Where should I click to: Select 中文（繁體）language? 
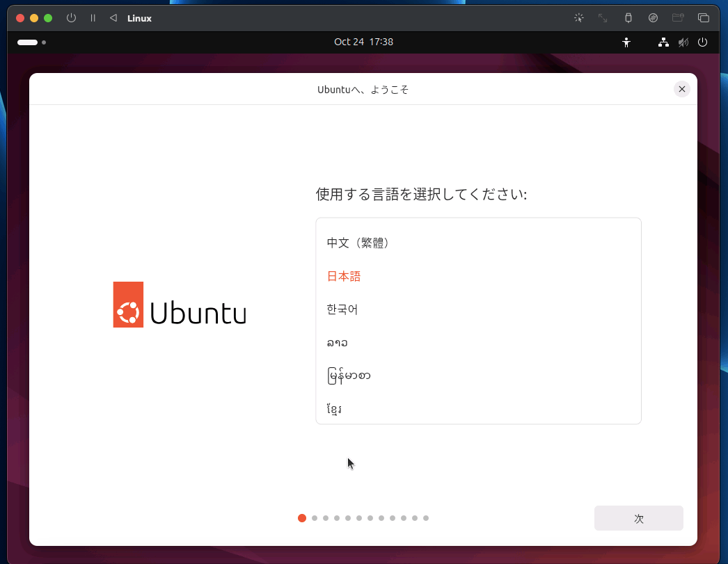478,243
